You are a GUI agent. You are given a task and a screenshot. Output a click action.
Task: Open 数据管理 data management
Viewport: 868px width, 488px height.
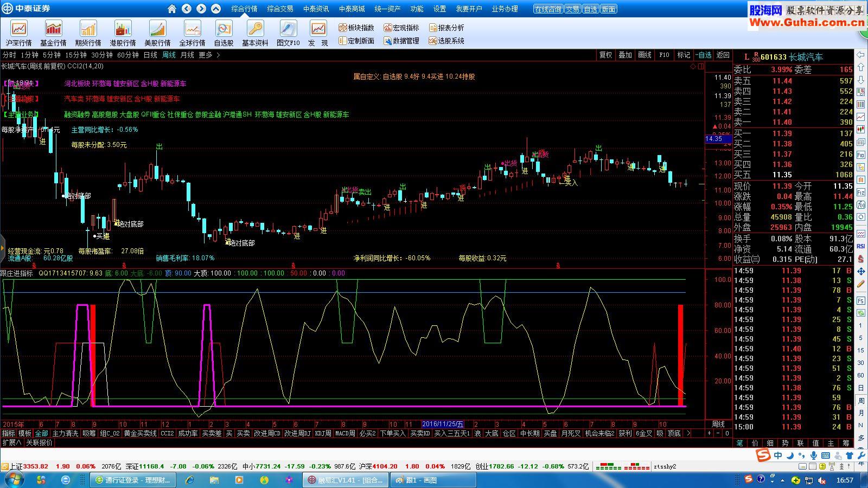click(x=401, y=41)
